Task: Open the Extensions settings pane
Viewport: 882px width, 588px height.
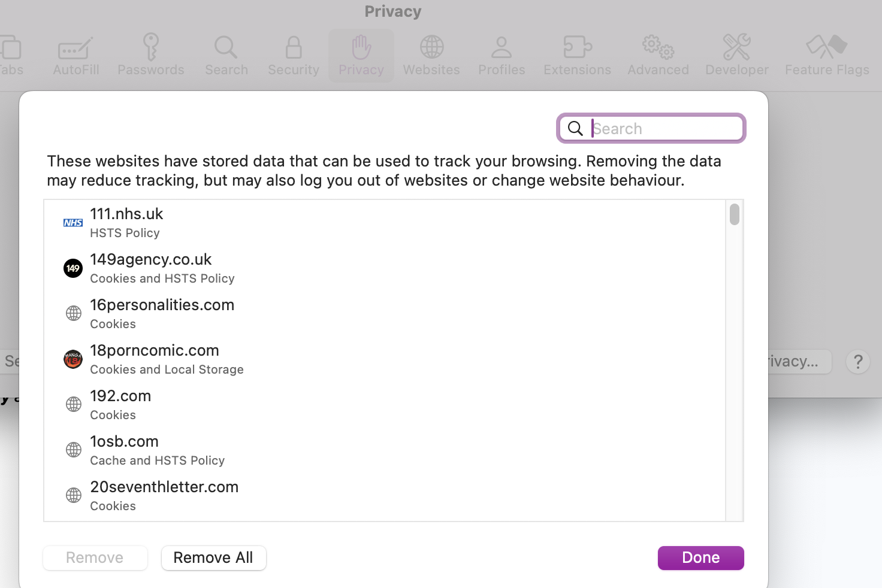Action: 576,55
